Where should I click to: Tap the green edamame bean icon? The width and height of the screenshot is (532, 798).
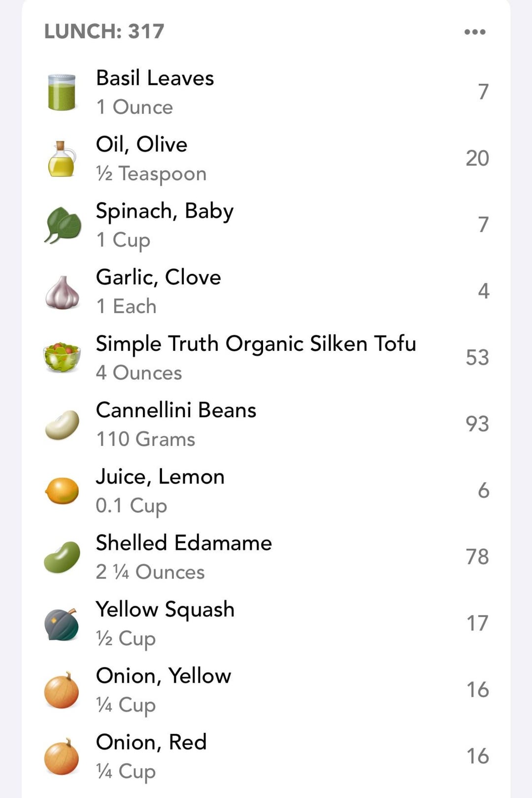pyautogui.click(x=62, y=557)
